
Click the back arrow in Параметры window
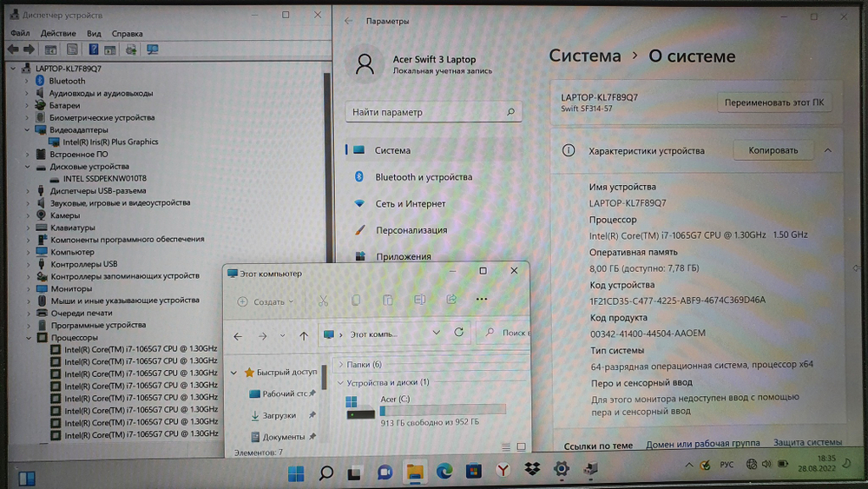point(348,21)
